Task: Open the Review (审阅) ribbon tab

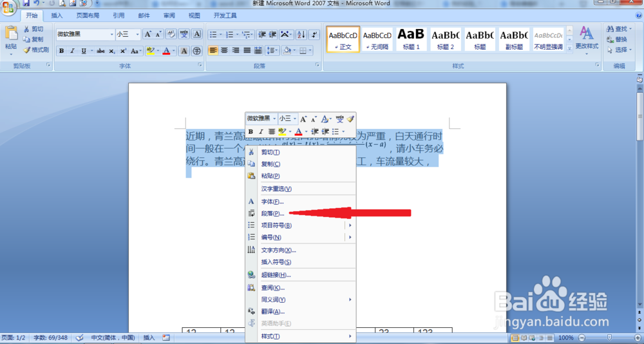Action: click(169, 15)
